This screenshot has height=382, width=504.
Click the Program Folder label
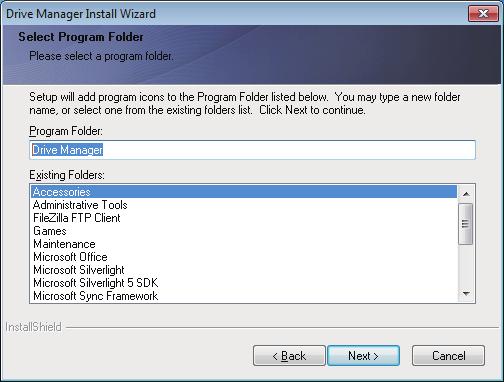[x=66, y=131]
